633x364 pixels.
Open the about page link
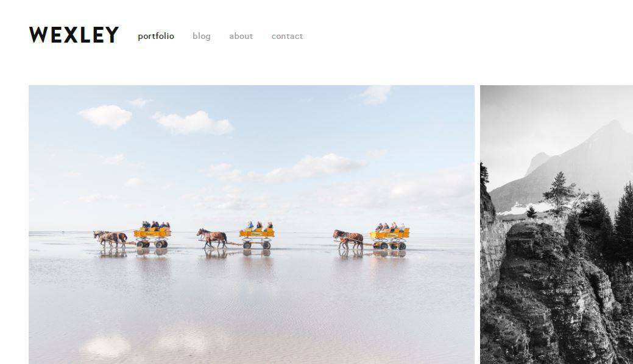coord(241,37)
